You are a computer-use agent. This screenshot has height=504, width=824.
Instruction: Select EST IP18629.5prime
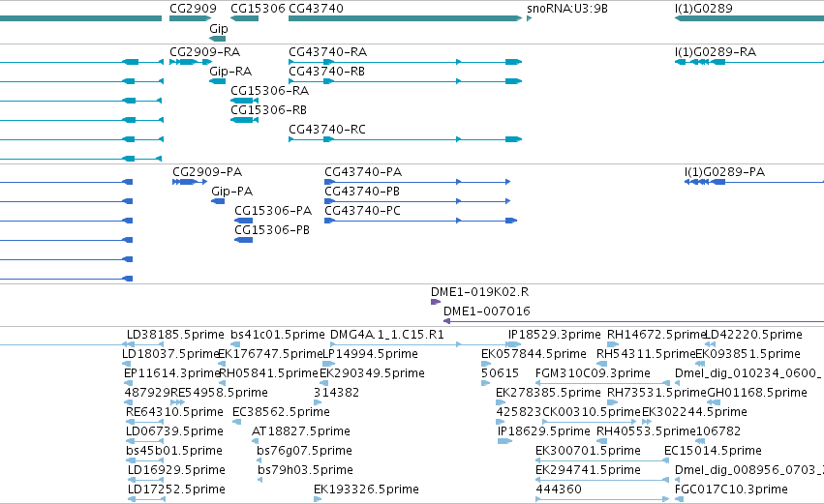pyautogui.click(x=543, y=432)
